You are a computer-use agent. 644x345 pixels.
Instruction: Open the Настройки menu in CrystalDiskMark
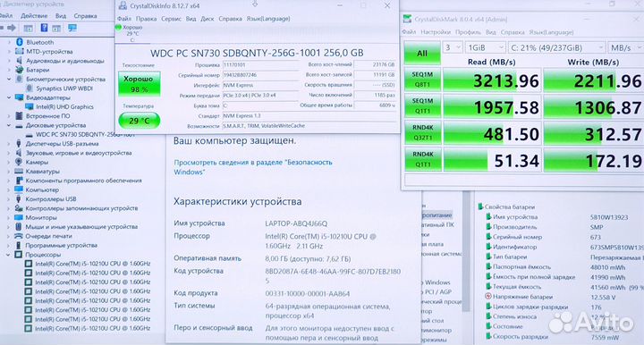click(x=436, y=32)
